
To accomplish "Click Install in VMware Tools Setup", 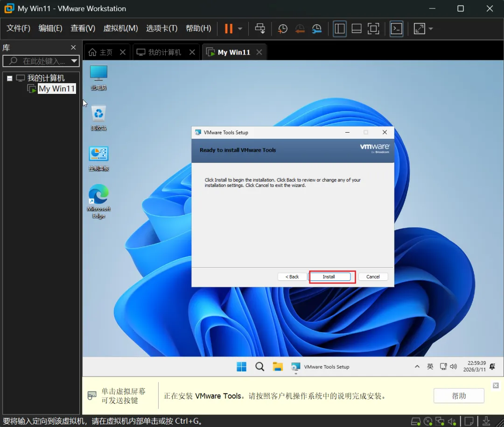I will point(329,277).
